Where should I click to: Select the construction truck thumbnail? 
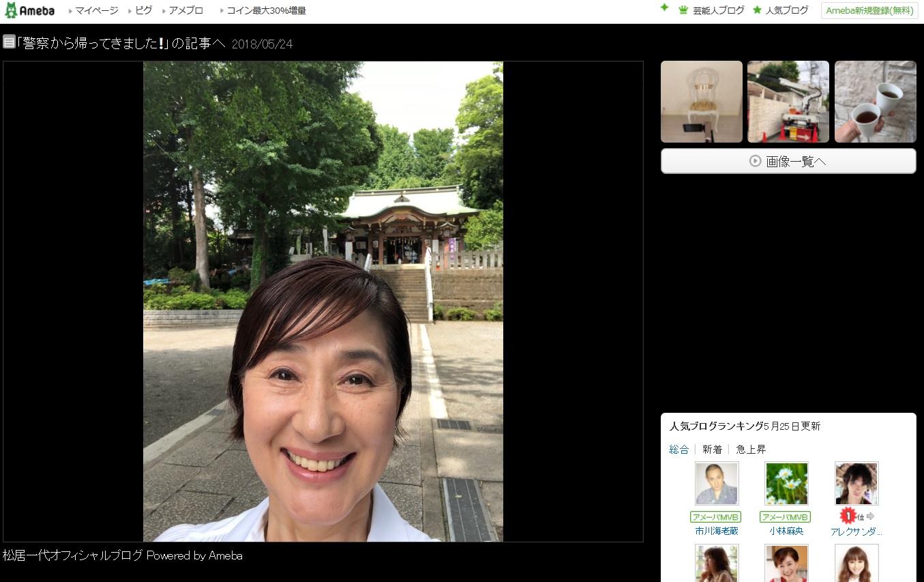tap(788, 102)
